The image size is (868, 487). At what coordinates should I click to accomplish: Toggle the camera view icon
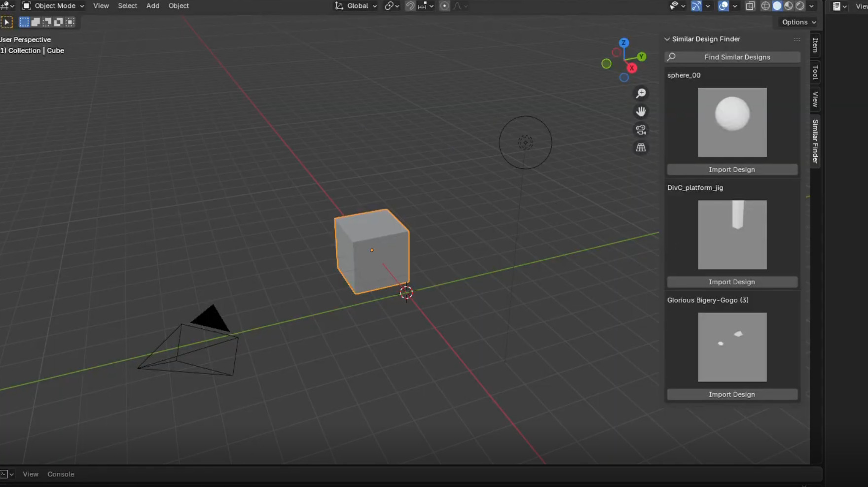[641, 130]
